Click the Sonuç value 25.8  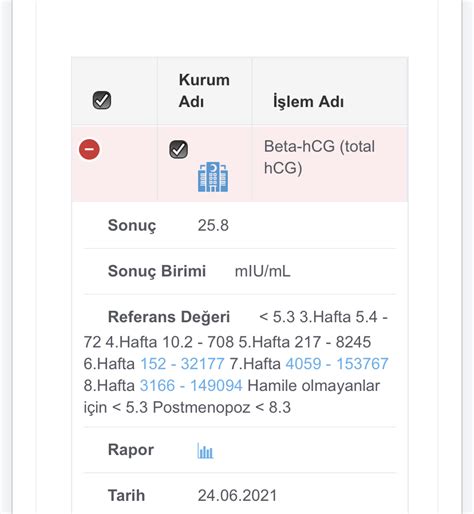pyautogui.click(x=213, y=225)
